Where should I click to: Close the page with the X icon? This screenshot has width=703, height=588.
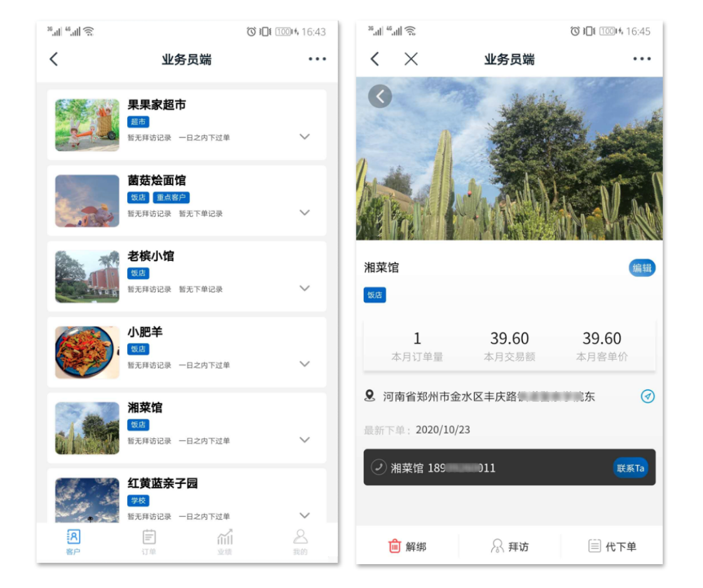click(x=410, y=59)
